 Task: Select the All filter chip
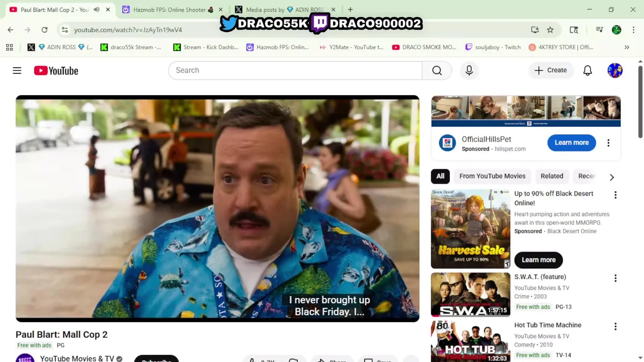point(440,176)
